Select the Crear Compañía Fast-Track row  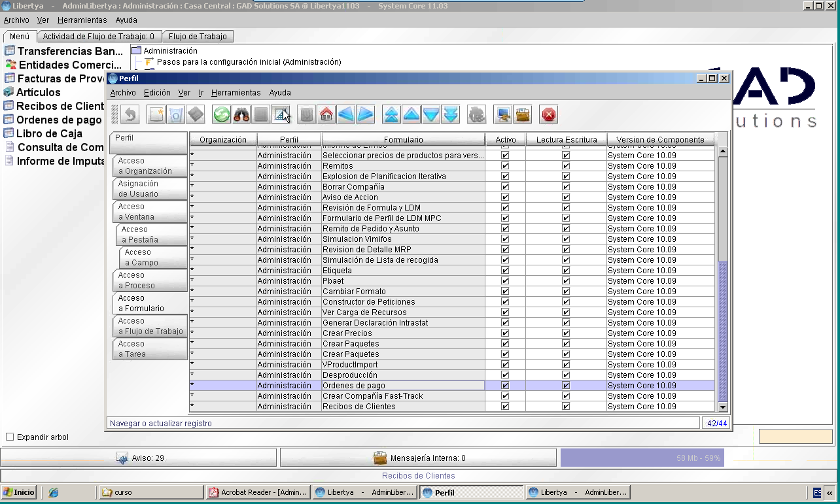452,396
